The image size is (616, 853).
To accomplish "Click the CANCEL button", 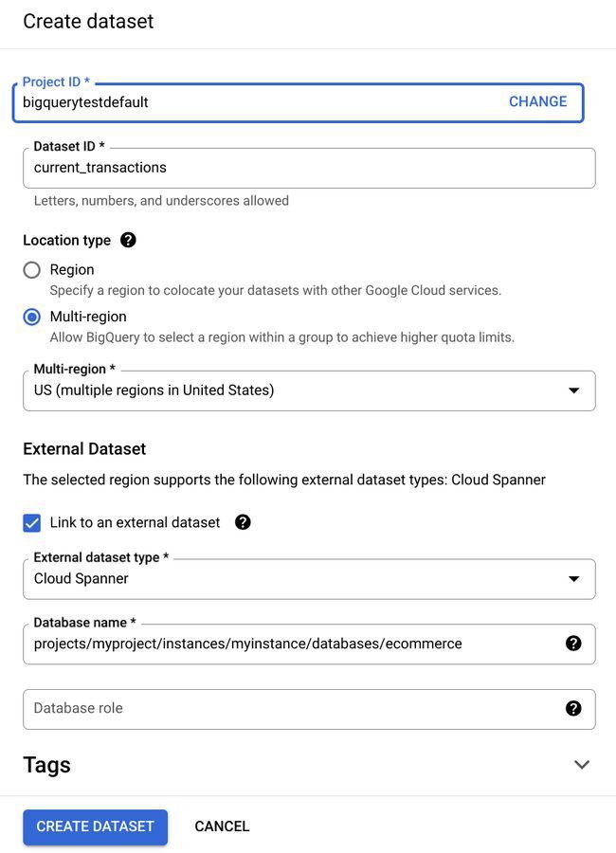I will coord(222,825).
